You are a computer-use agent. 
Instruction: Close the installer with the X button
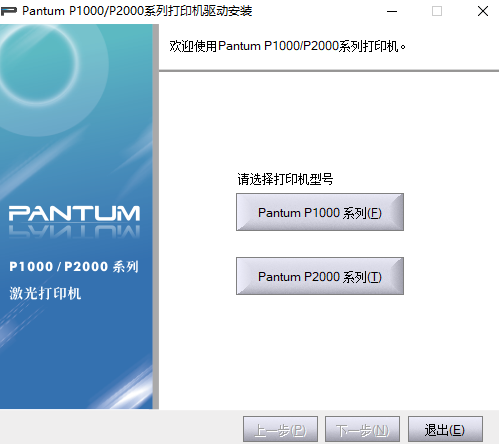tap(483, 11)
